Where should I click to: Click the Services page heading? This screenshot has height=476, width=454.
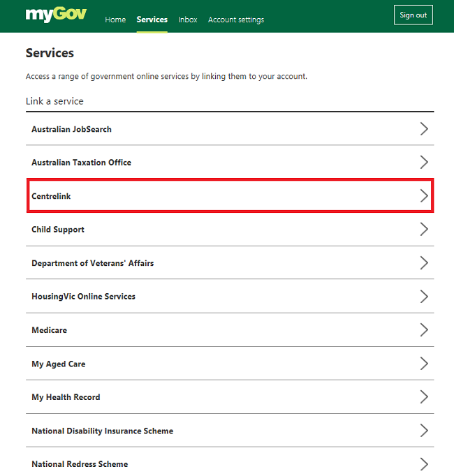click(x=50, y=53)
